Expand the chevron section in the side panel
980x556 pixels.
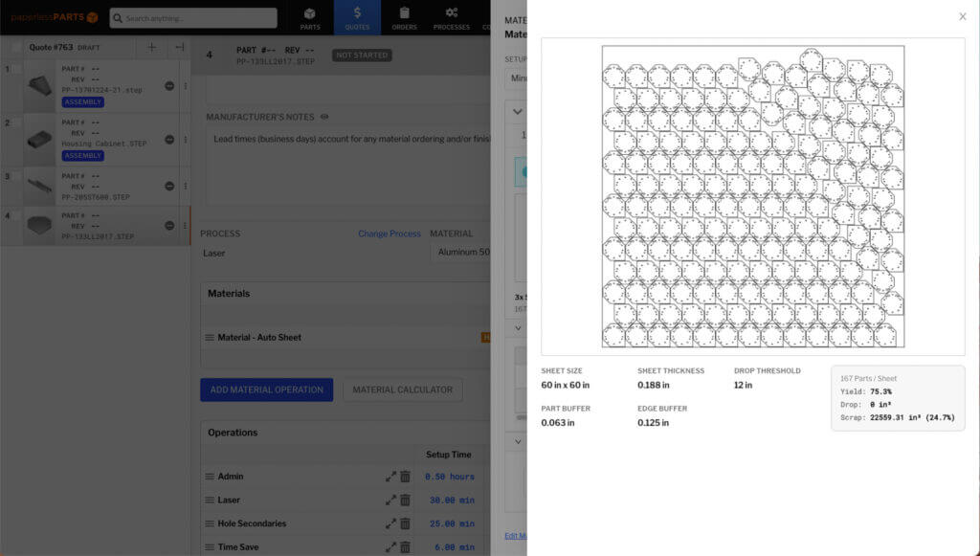(518, 112)
